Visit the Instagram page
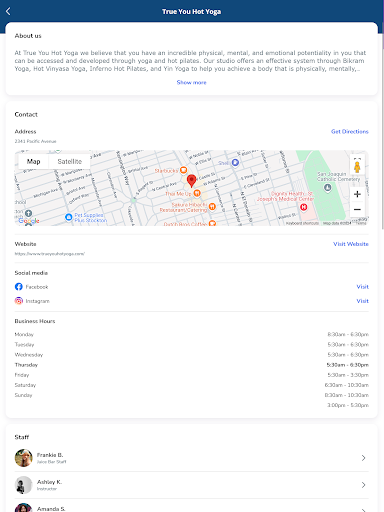 point(362,301)
